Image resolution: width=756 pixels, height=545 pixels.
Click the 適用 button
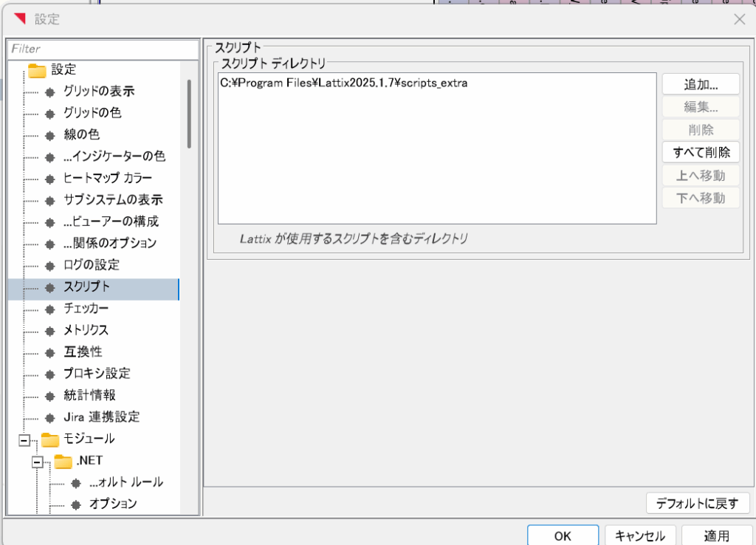click(716, 535)
